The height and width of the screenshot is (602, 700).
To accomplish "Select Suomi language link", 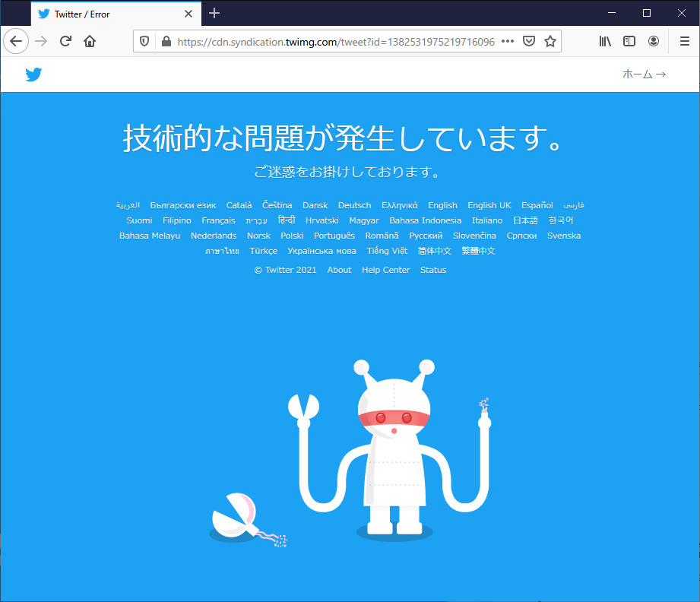I will [139, 220].
